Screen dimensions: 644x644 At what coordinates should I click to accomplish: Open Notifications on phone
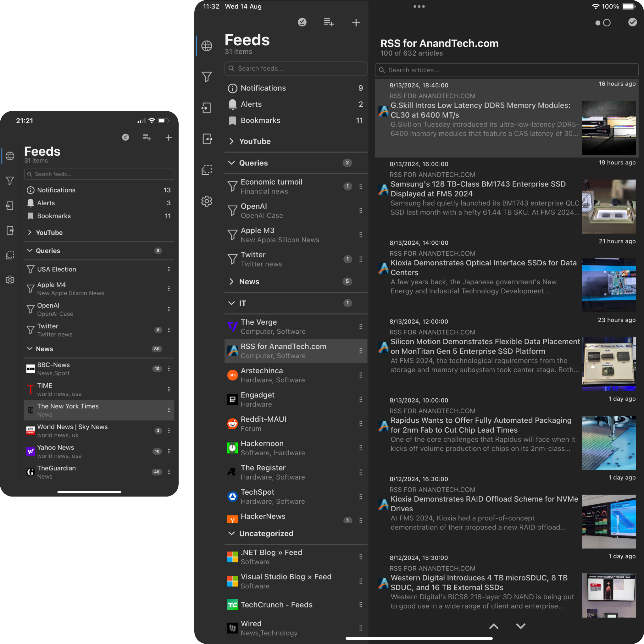coord(99,190)
